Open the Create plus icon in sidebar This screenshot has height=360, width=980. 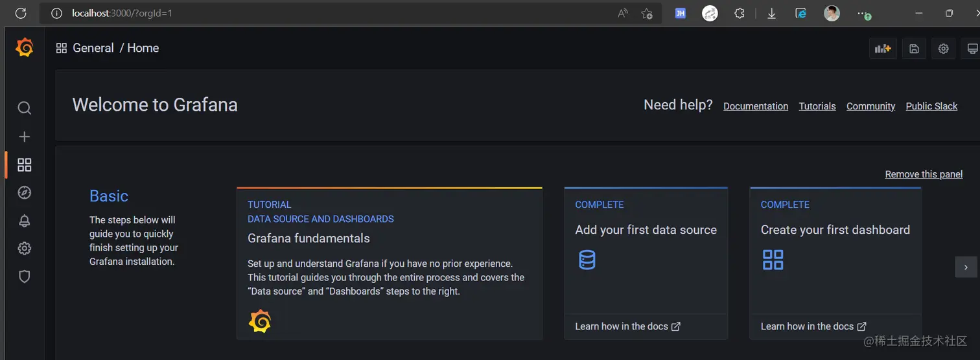tap(24, 137)
